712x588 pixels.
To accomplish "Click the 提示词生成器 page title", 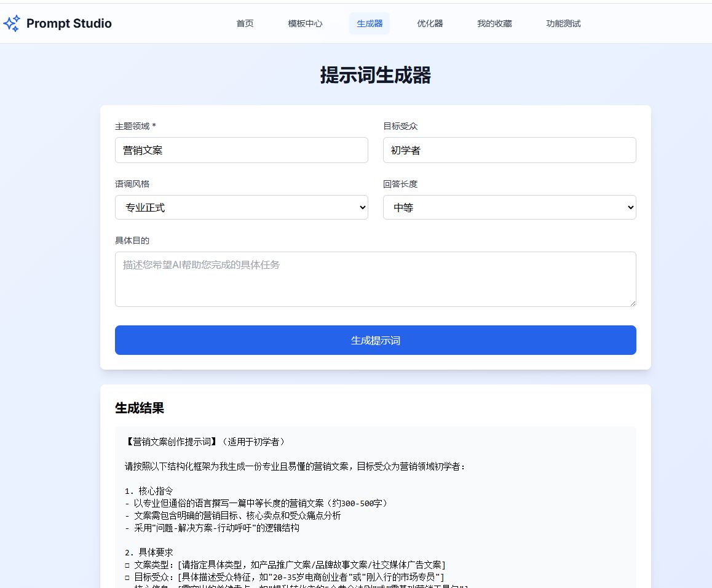I will [376, 75].
